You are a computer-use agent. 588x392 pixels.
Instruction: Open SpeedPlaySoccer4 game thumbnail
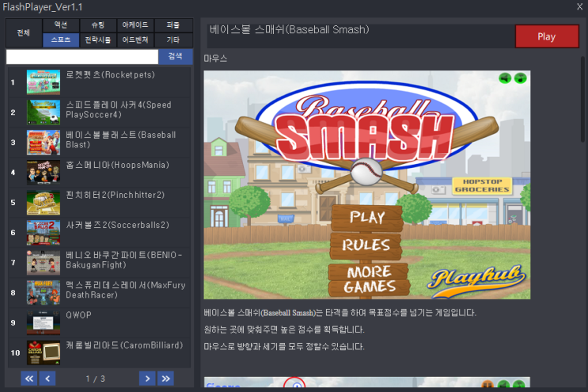pos(44,112)
